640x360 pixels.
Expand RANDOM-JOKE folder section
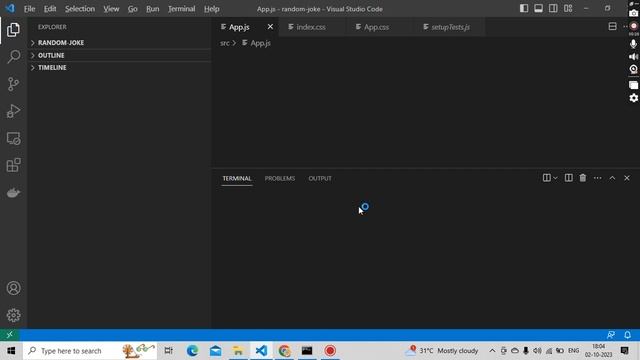click(119, 42)
